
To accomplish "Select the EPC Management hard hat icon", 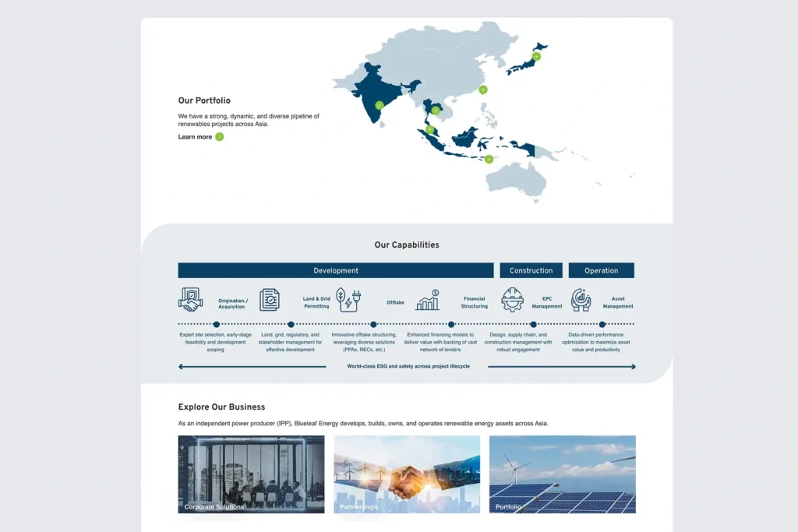I will click(512, 300).
